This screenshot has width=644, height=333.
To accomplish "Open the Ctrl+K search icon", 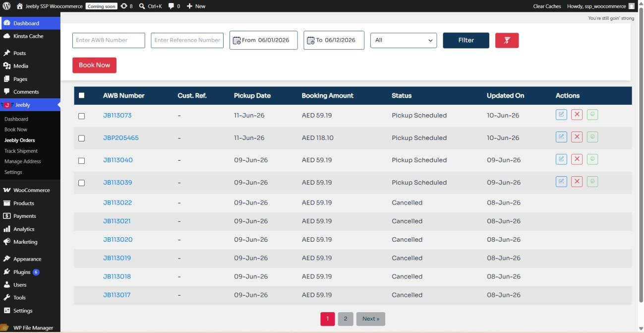I will tap(150, 6).
